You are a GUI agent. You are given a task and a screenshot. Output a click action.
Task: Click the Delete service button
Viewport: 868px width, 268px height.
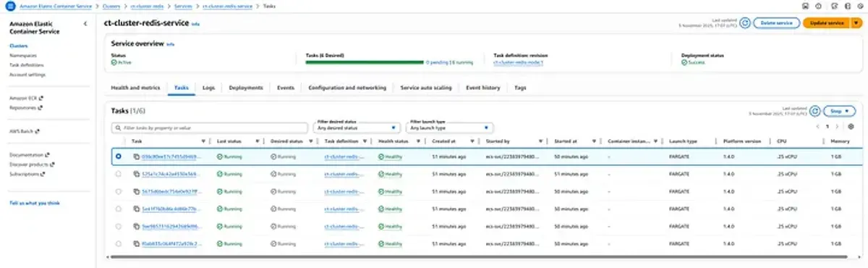(x=776, y=23)
